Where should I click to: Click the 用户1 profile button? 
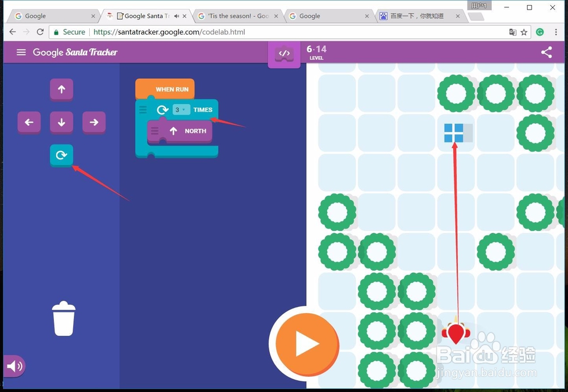click(x=479, y=6)
